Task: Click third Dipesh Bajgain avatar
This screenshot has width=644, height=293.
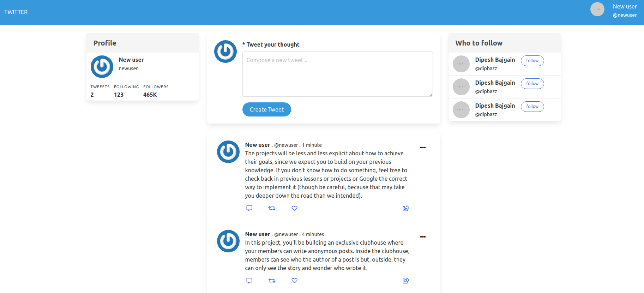Action: tap(461, 110)
